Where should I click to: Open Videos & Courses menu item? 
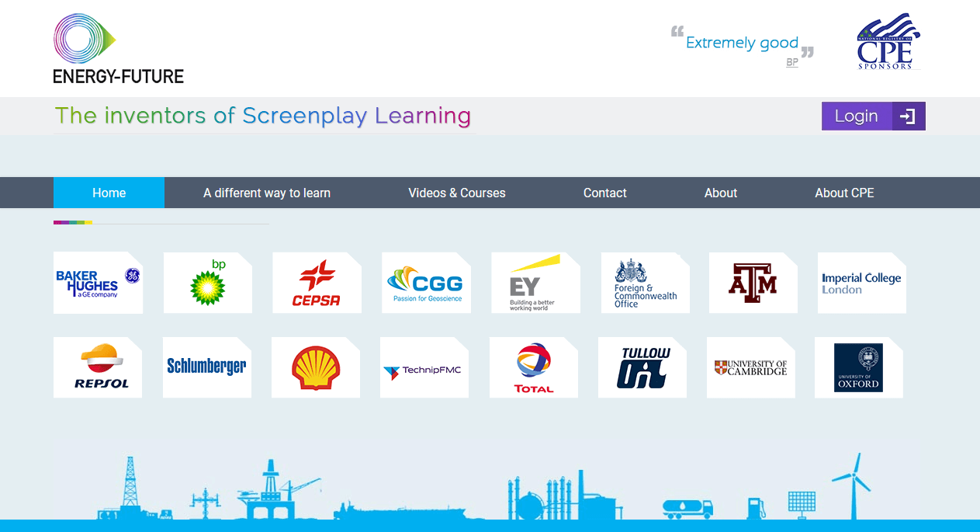point(457,193)
